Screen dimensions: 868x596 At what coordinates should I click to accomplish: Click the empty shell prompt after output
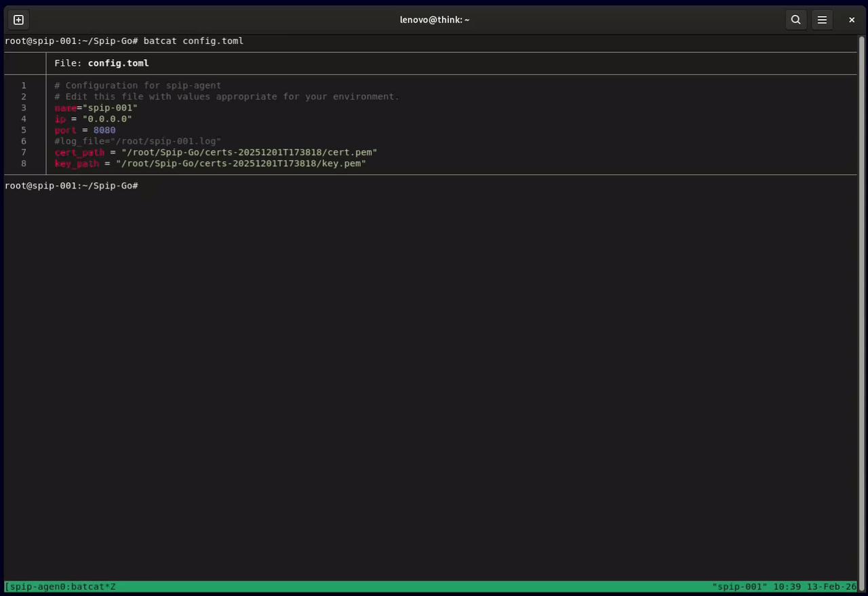pos(71,185)
